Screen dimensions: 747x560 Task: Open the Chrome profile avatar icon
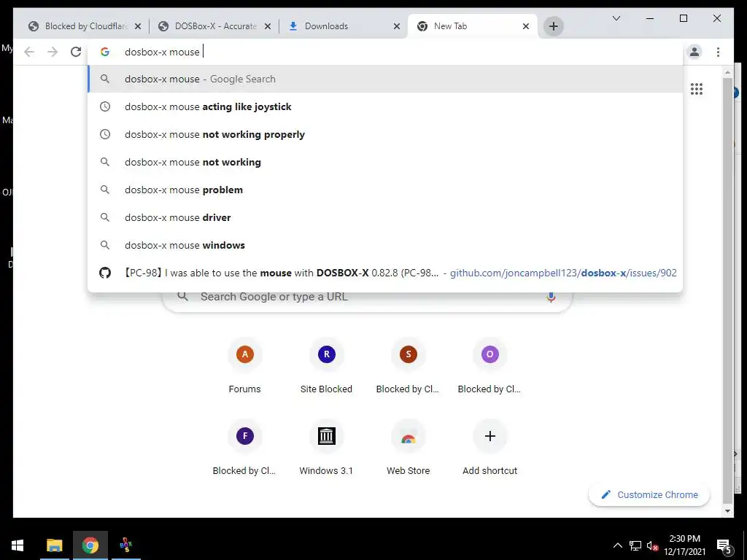[694, 52]
